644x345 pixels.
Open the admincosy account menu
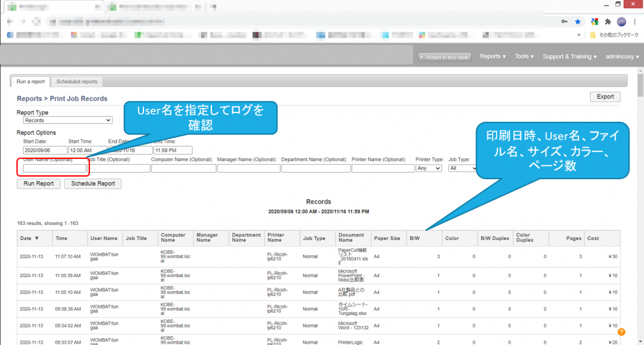tap(622, 57)
